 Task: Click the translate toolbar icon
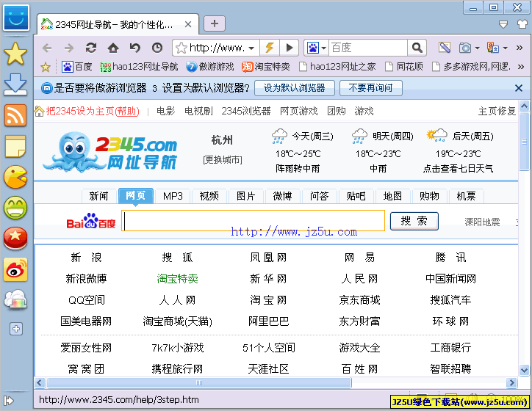coord(492,48)
